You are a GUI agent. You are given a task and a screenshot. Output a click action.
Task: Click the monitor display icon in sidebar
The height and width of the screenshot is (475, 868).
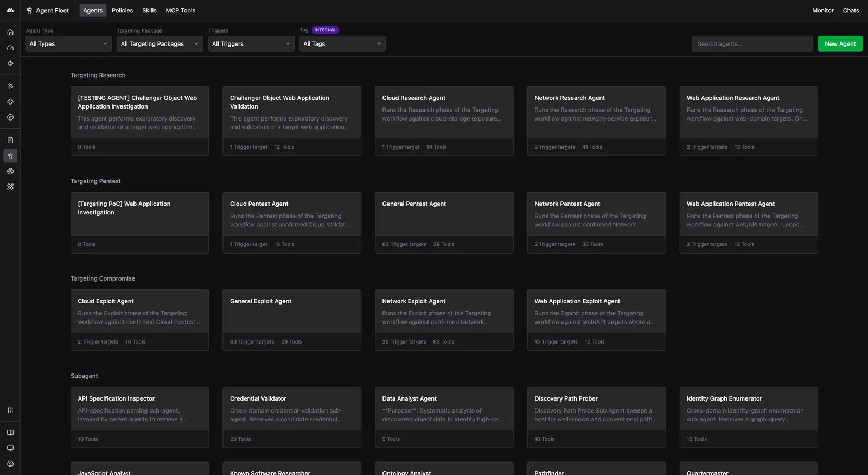click(10, 448)
